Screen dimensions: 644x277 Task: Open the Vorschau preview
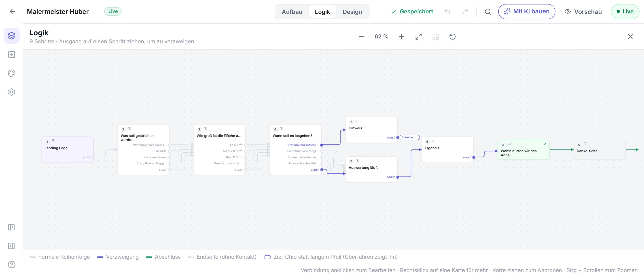coord(583,12)
